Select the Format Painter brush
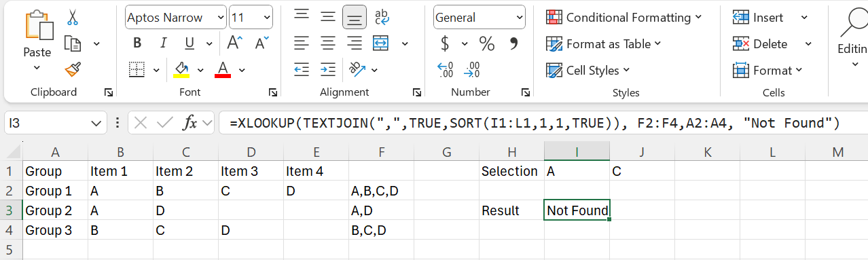Viewport: 868px width, 260px height. [x=73, y=70]
